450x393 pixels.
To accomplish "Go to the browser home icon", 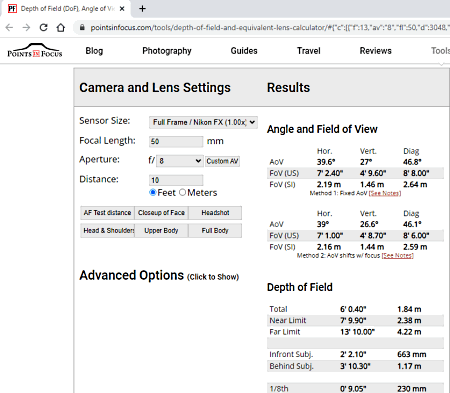I will pos(61,27).
